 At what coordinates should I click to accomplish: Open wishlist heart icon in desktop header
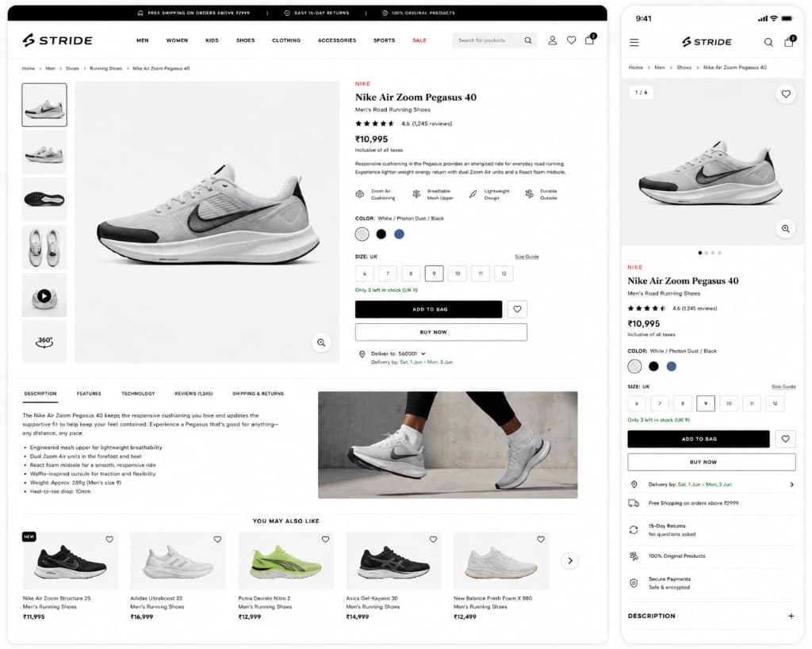pos(571,40)
